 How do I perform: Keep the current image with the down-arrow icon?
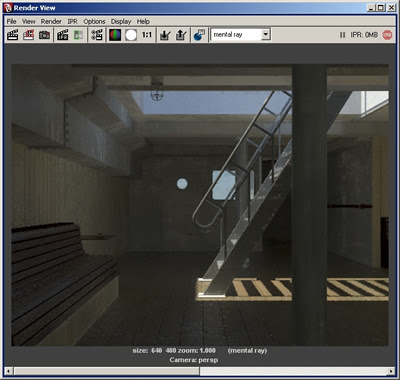[x=165, y=35]
